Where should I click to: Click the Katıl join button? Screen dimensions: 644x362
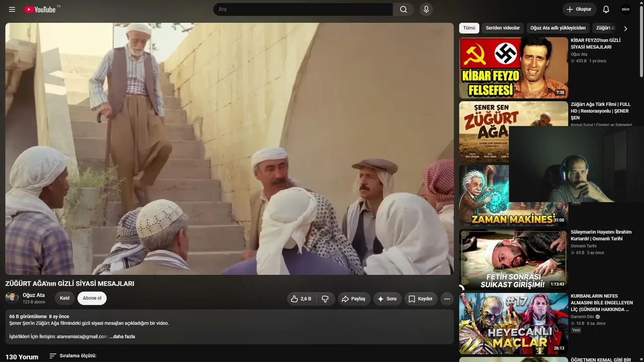click(x=65, y=298)
